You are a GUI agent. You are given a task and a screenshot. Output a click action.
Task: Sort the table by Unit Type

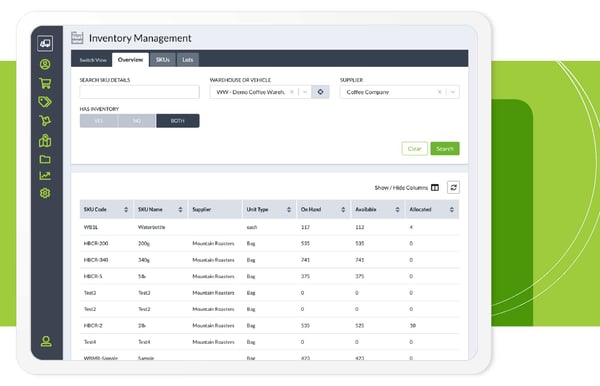[x=289, y=209]
